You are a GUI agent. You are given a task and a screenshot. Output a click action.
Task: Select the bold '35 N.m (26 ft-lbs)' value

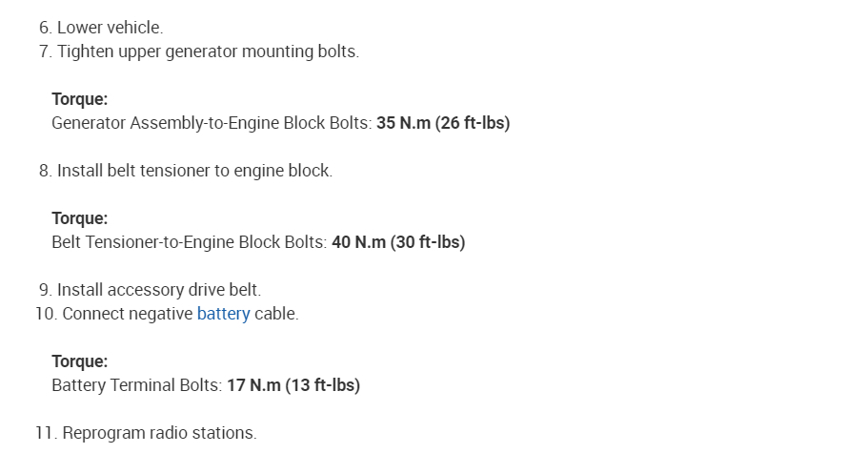(443, 123)
